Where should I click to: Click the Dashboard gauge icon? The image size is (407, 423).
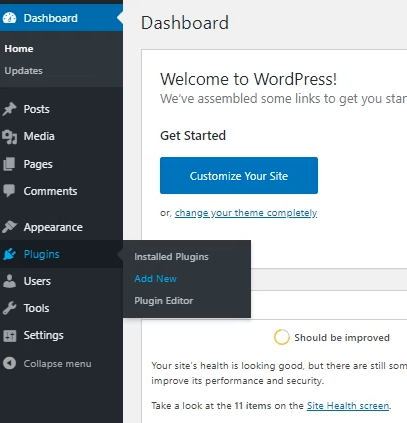click(9, 18)
